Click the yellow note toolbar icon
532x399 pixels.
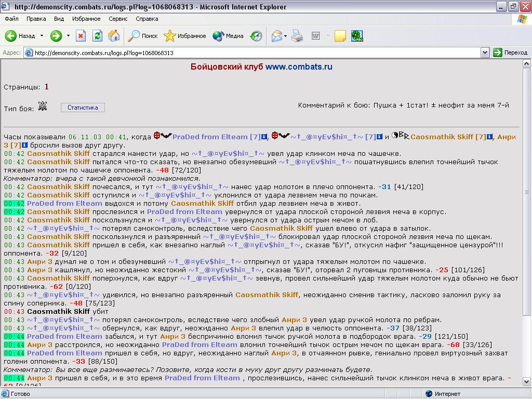(x=340, y=36)
